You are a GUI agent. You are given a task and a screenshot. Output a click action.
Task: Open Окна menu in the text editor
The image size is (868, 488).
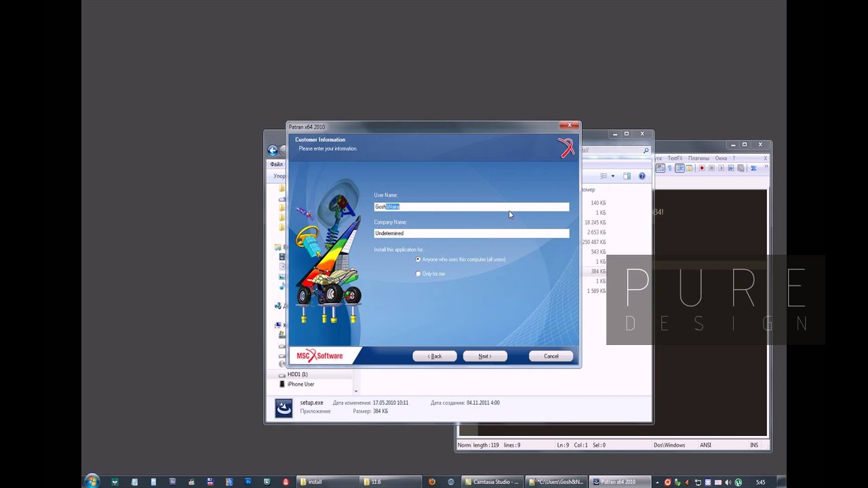point(721,159)
